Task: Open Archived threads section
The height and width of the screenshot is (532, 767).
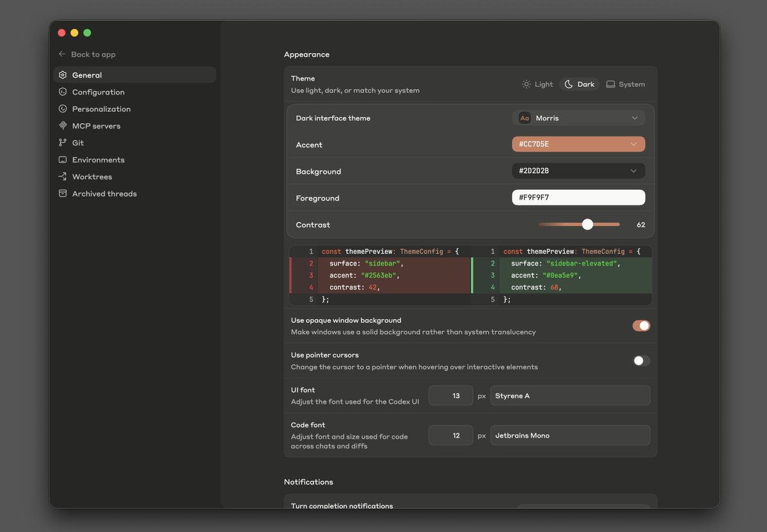Action: [x=135, y=193]
